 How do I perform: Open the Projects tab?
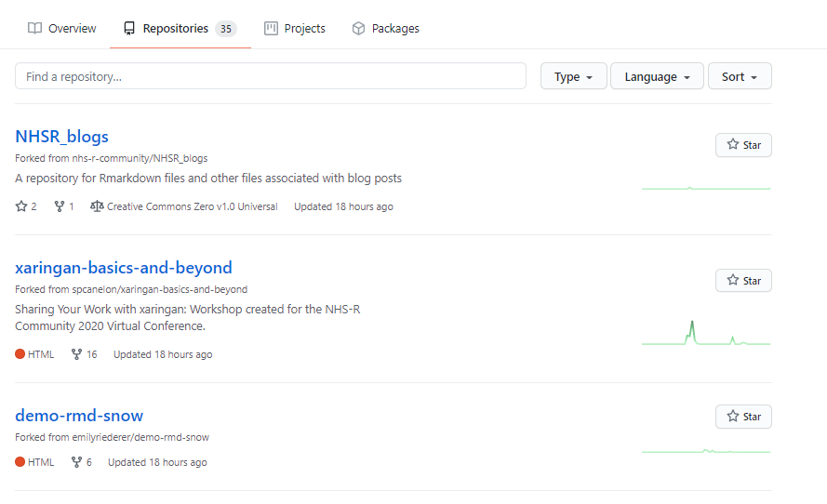coord(294,29)
